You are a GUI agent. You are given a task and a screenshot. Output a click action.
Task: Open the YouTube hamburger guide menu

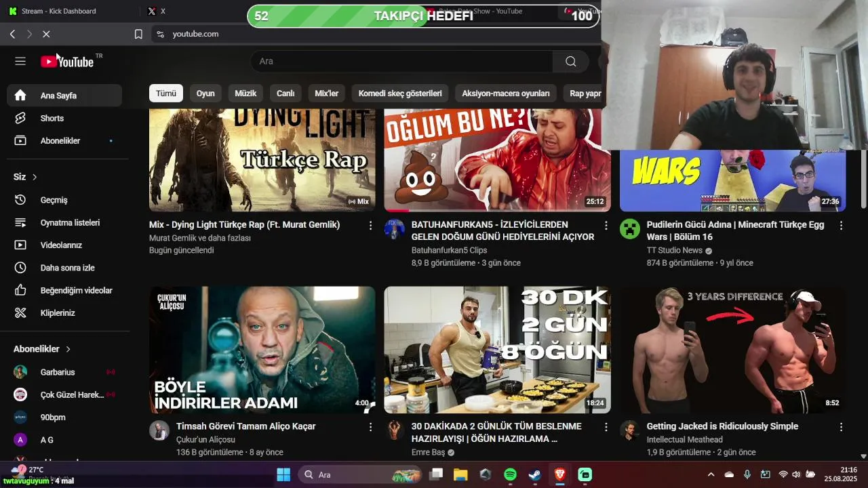[20, 61]
